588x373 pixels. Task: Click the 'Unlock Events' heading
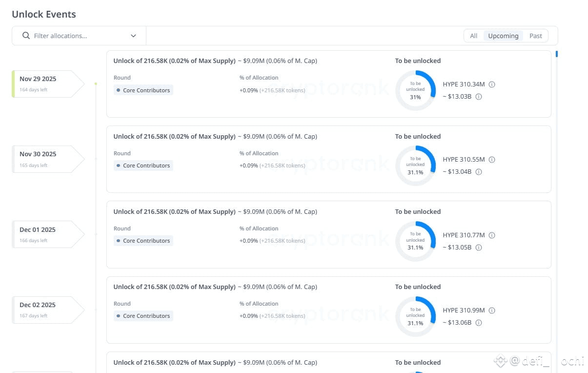coord(44,14)
